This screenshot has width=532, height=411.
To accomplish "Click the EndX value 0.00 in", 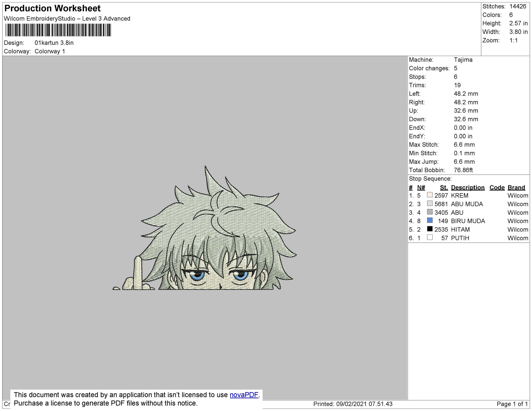I will (463, 128).
